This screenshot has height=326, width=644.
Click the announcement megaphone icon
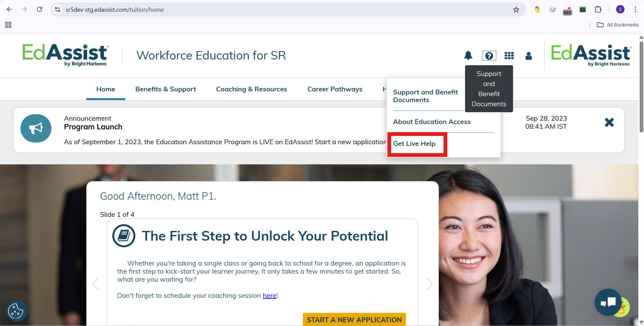pyautogui.click(x=36, y=128)
